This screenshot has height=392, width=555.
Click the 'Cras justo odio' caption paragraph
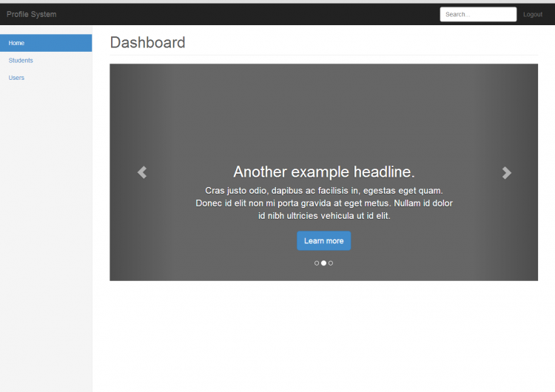[x=324, y=203]
